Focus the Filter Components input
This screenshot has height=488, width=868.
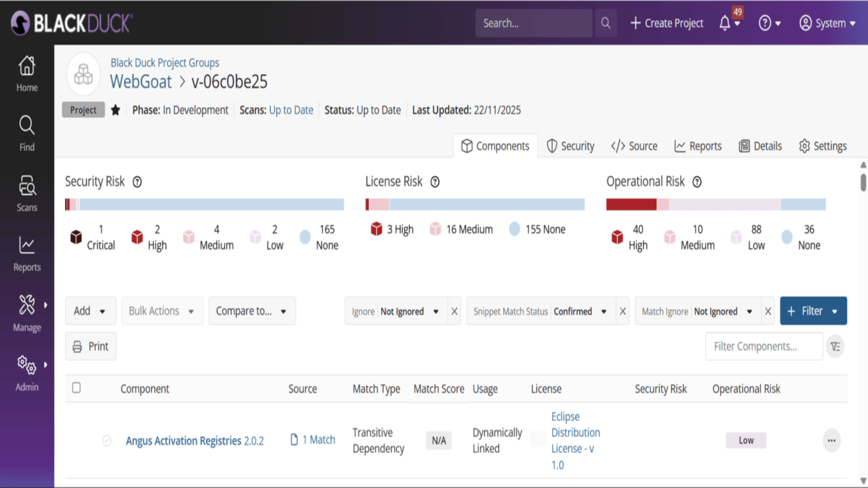(x=764, y=346)
